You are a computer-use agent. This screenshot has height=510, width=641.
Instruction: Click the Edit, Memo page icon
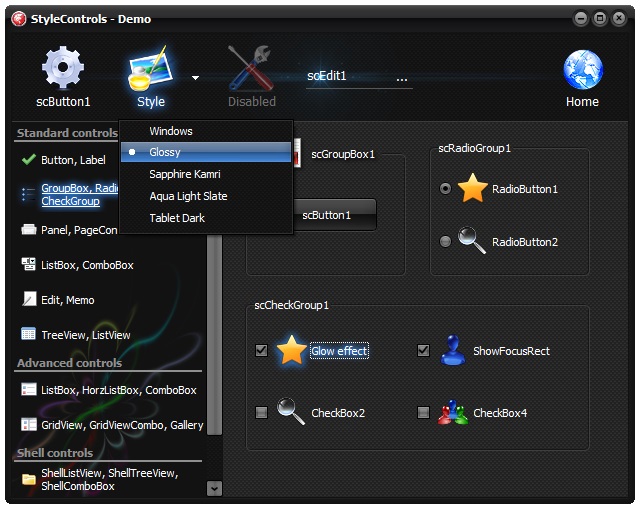tap(29, 299)
